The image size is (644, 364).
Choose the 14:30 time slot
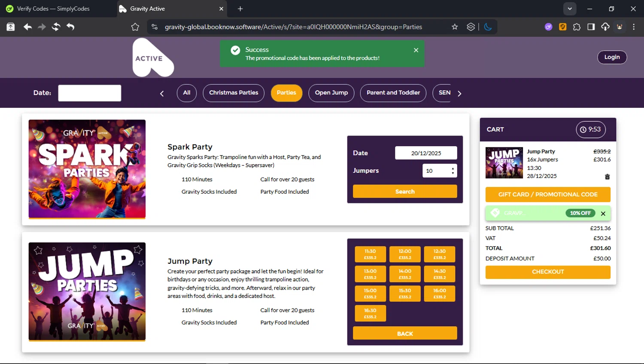pyautogui.click(x=440, y=274)
